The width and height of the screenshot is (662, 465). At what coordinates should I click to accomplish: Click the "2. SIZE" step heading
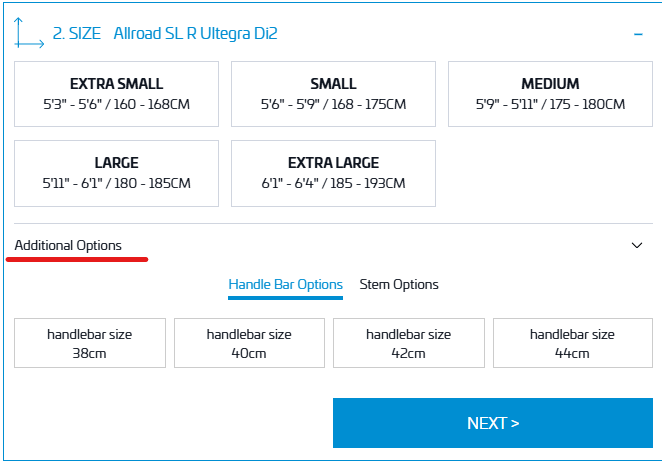(x=77, y=34)
